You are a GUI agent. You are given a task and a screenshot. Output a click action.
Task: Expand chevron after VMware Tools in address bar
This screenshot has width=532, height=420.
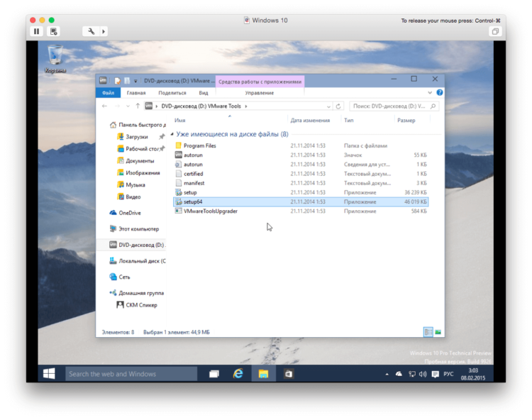[x=246, y=106]
